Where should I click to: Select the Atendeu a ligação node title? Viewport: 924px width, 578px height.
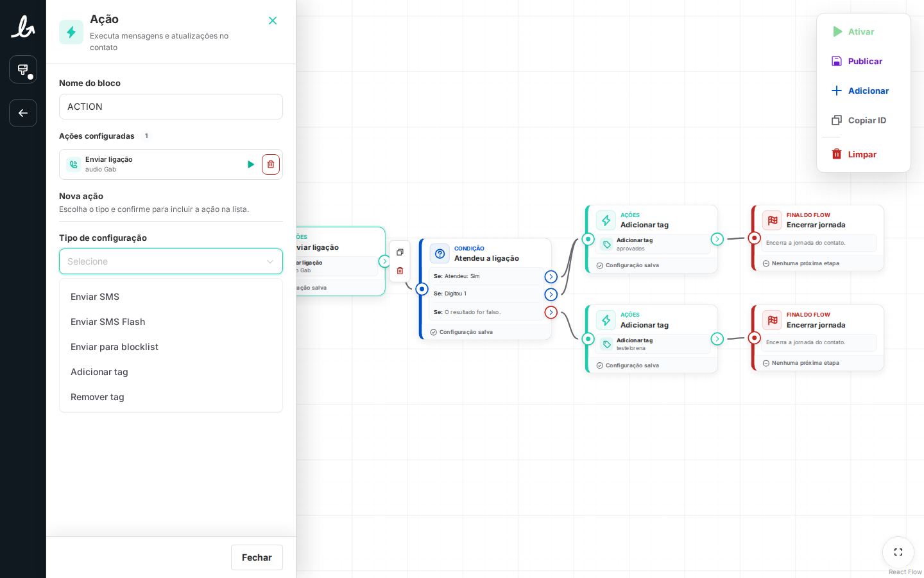[486, 258]
